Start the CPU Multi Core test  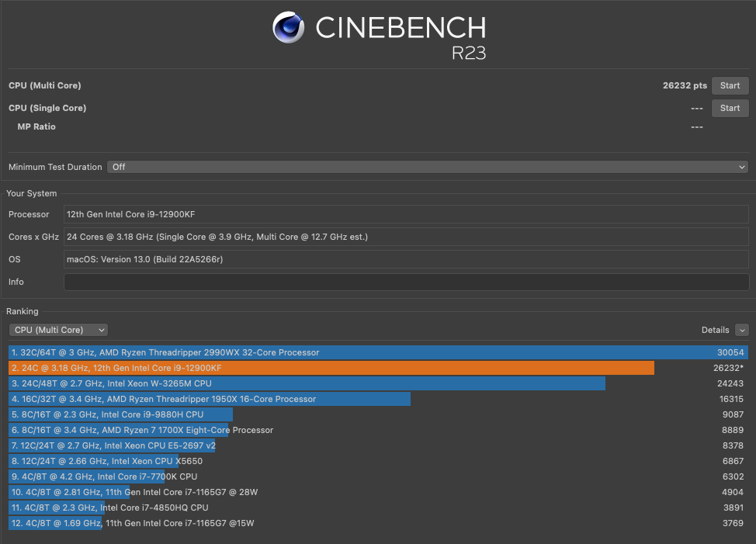730,85
